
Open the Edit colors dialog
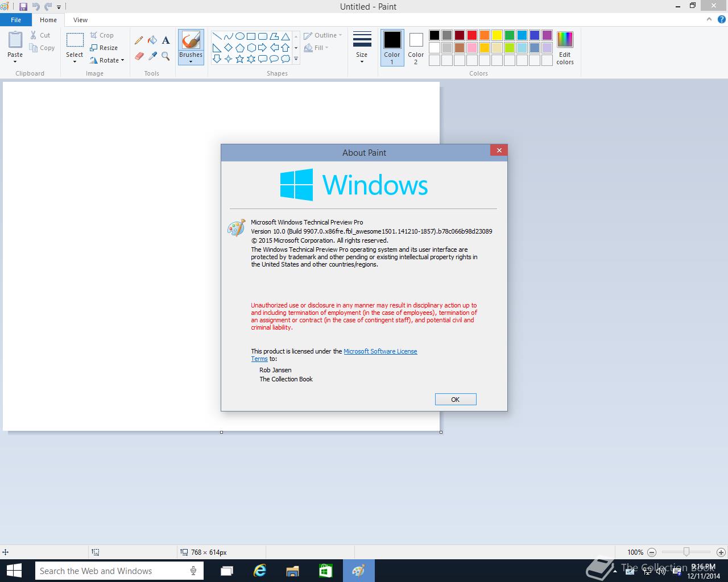(x=565, y=48)
